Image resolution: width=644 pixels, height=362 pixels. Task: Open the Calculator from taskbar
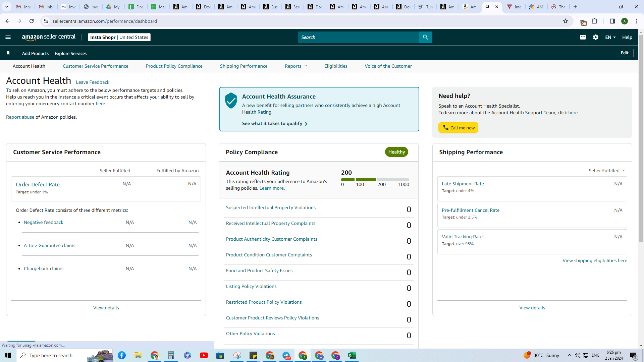171,355
